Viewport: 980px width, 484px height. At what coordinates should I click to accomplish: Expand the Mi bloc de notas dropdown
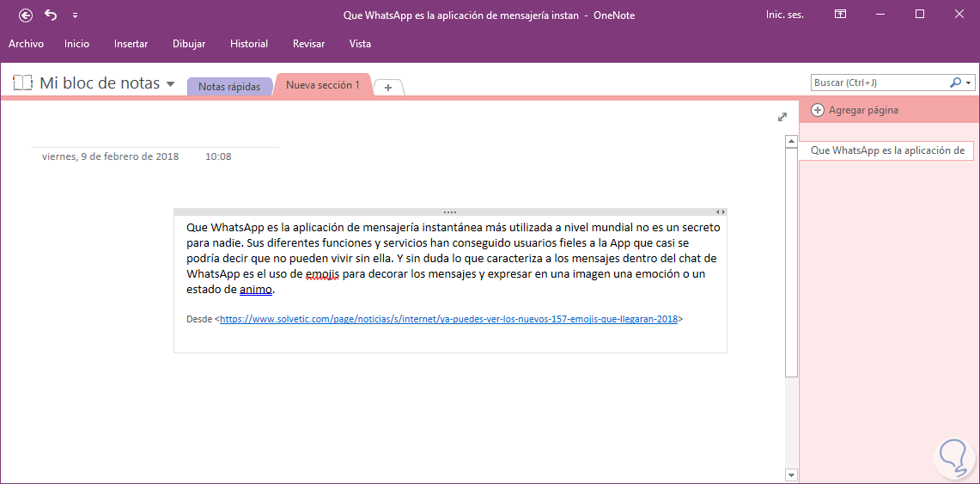coord(171,83)
